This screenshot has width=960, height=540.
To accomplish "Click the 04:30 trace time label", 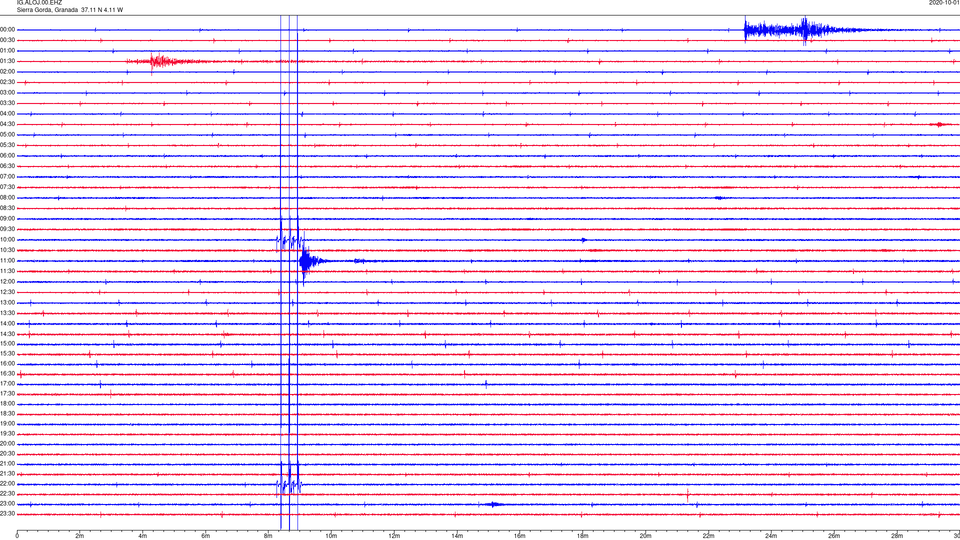I will [8, 124].
